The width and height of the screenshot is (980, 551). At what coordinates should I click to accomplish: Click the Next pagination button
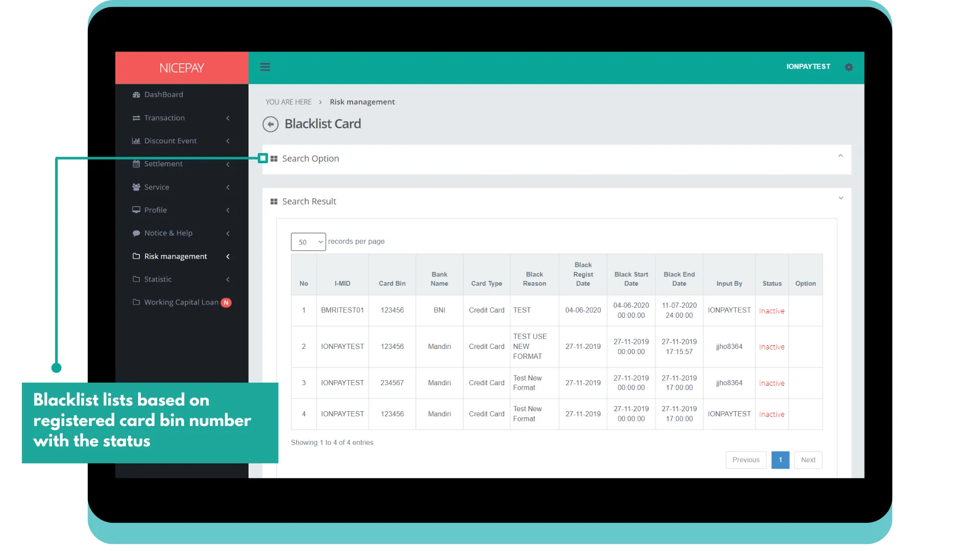point(807,459)
